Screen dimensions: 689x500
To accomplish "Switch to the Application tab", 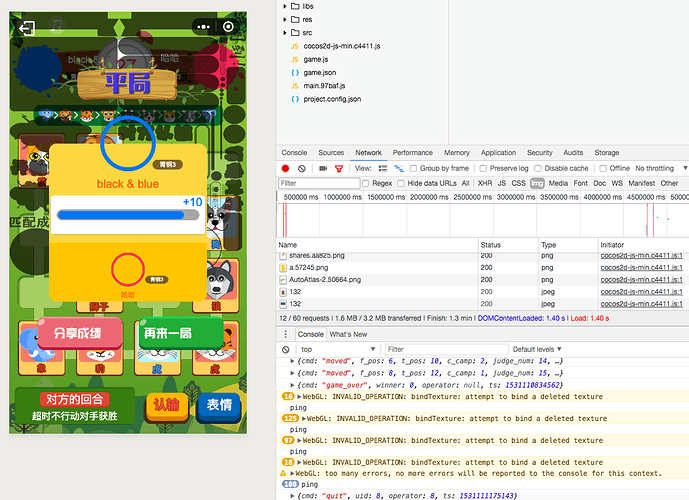I will pyautogui.click(x=498, y=153).
